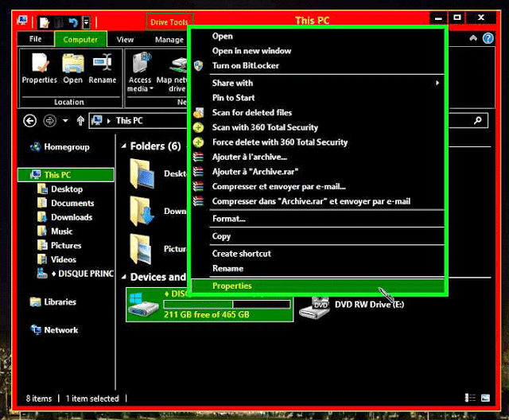509x420 pixels.
Task: Select Homegroup in the navigation pane
Action: click(60, 147)
